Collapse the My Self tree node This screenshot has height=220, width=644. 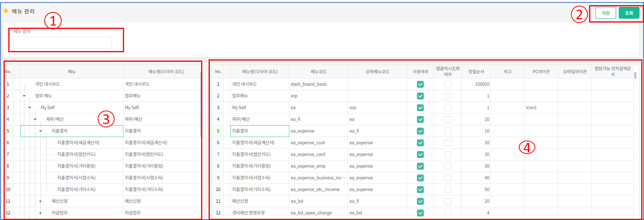click(30, 108)
